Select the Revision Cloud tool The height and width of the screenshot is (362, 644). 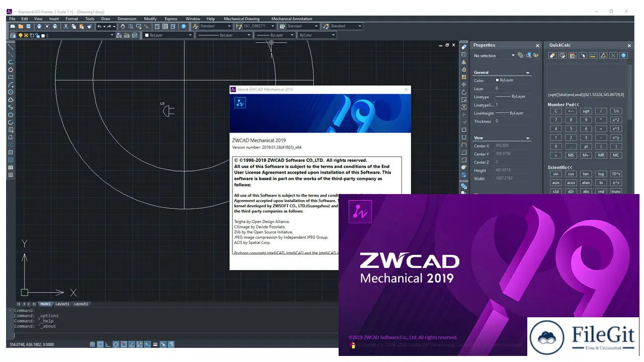coord(11,100)
